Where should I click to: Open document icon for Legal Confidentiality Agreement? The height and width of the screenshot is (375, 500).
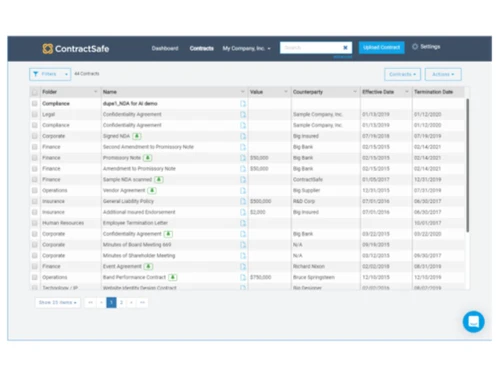[243, 114]
